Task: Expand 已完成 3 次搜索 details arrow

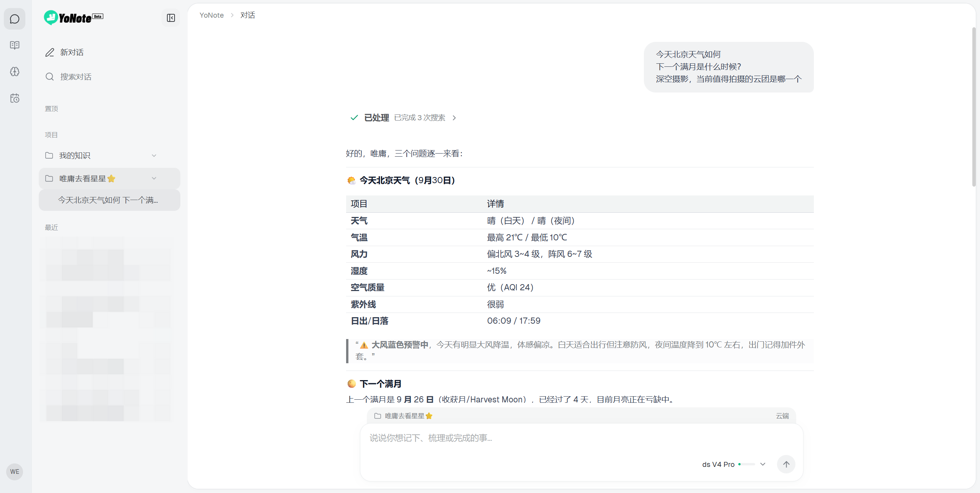Action: click(454, 118)
